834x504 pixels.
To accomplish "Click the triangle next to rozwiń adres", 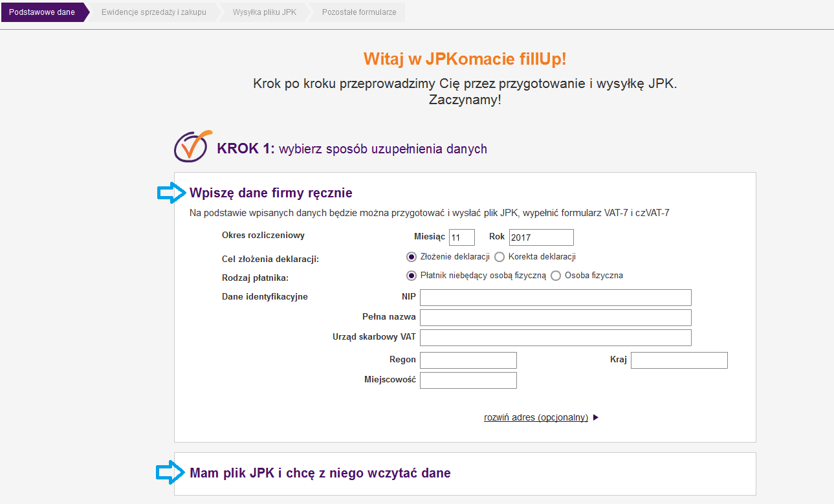I will [x=596, y=418].
